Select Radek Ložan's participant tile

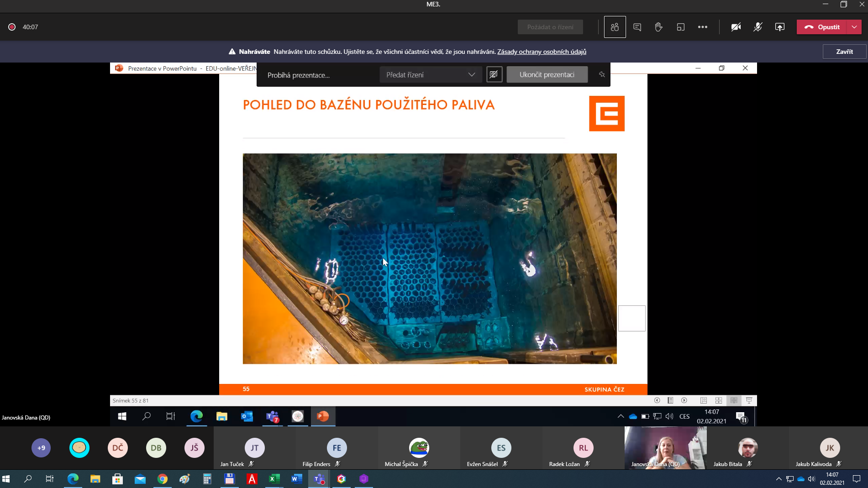pyautogui.click(x=584, y=448)
